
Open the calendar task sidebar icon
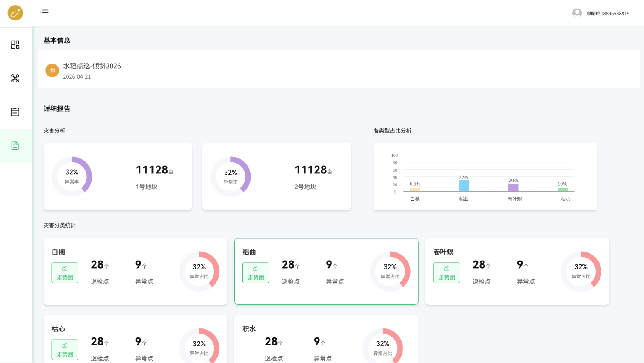15,112
